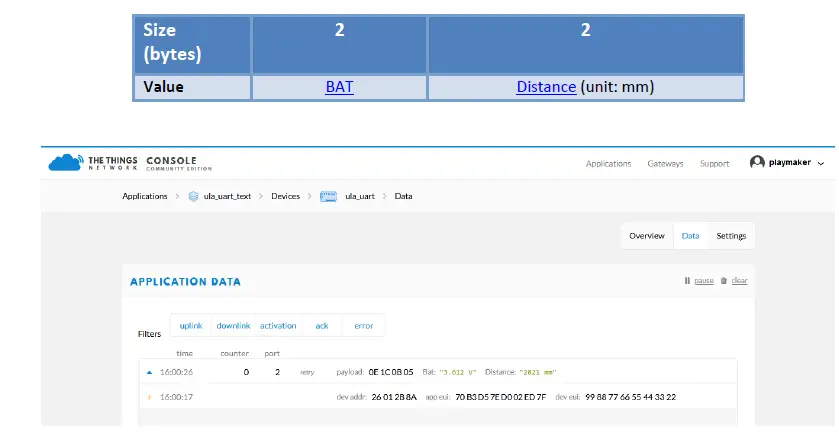Click the clear link

click(739, 281)
